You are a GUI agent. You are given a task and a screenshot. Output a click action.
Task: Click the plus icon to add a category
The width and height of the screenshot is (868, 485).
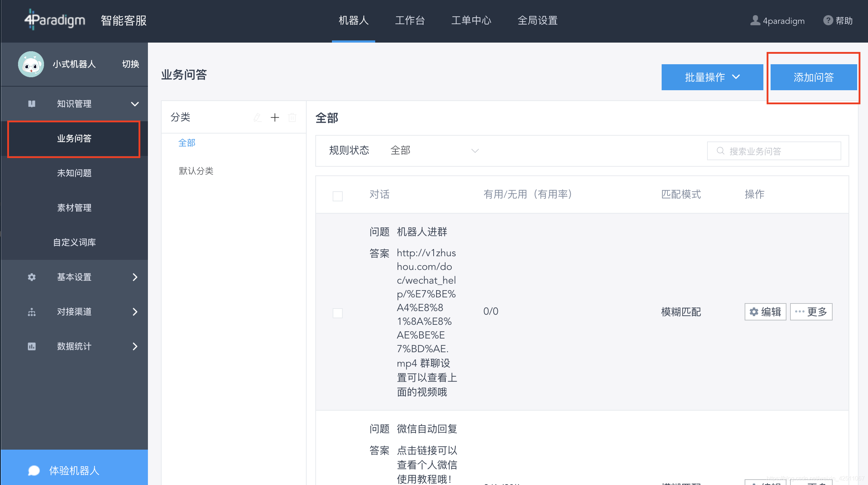pos(275,117)
